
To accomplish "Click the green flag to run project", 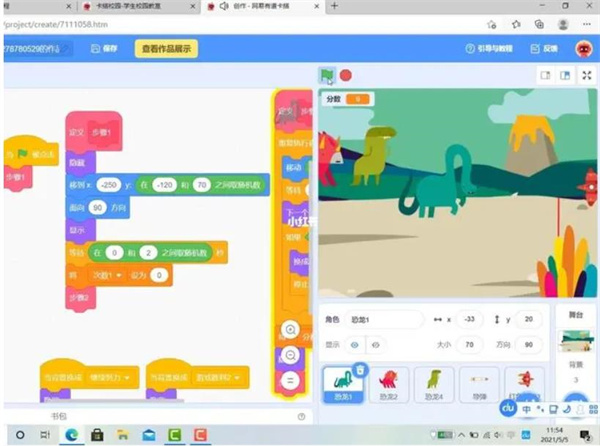I will pyautogui.click(x=327, y=75).
